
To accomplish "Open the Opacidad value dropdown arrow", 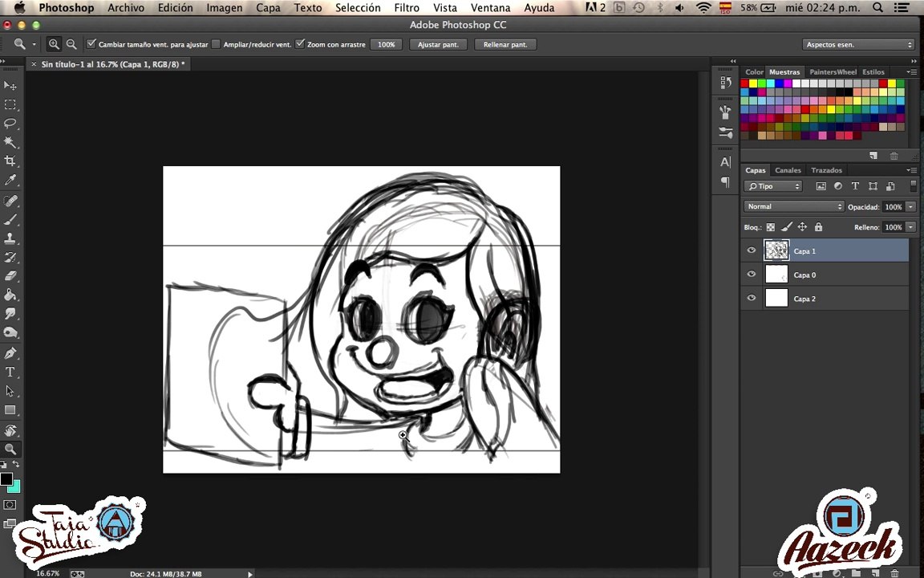I will coord(911,207).
